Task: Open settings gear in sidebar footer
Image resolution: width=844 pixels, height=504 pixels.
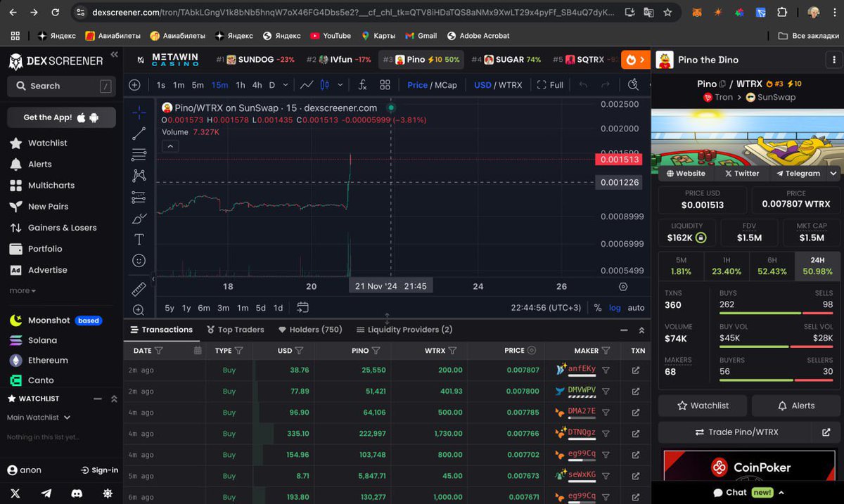Action: tap(108, 493)
